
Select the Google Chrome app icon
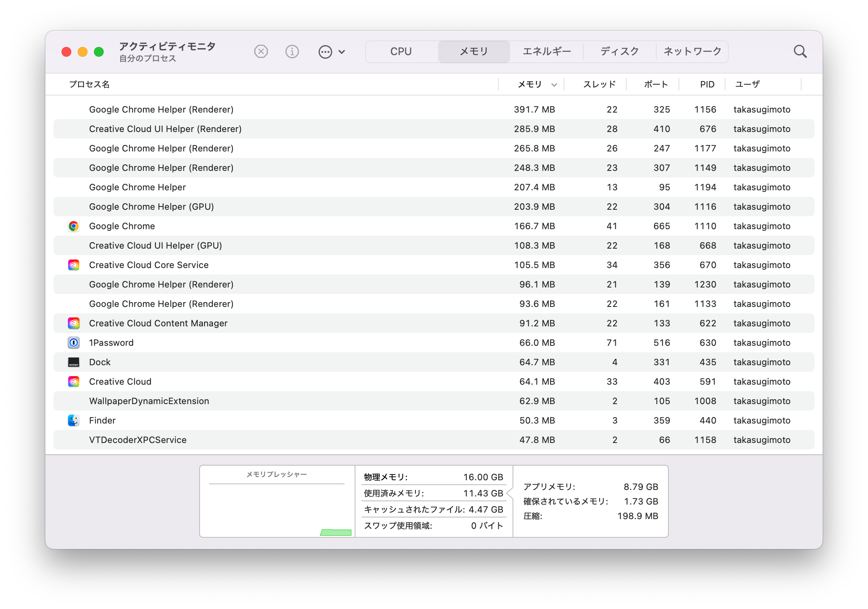point(73,226)
